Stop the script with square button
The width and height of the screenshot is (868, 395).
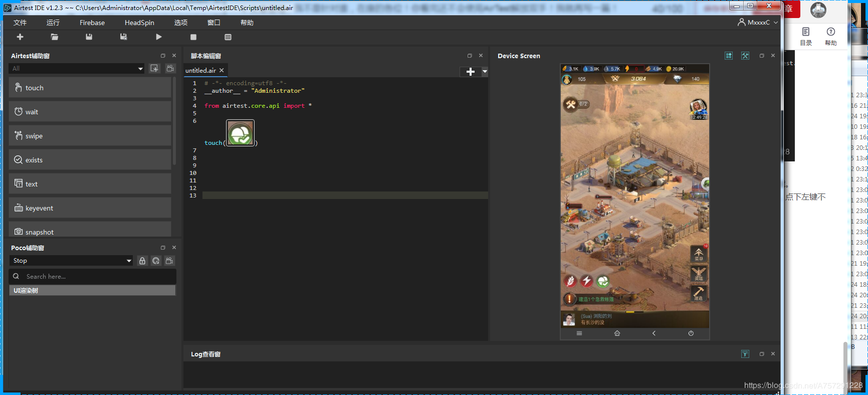click(x=193, y=37)
